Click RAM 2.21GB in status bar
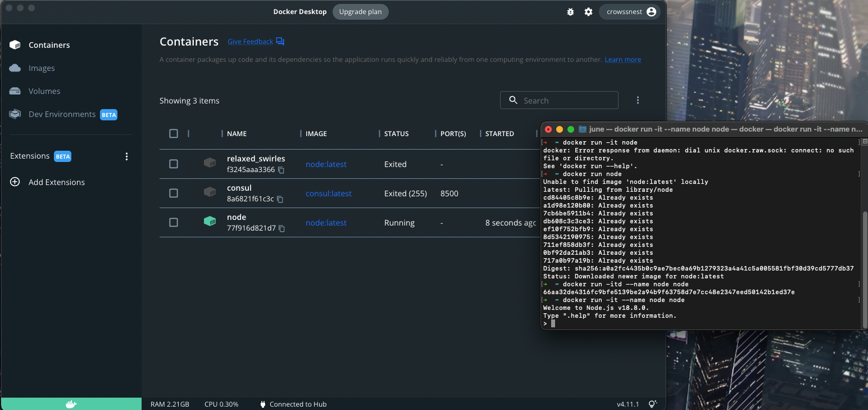The image size is (868, 410). (170, 404)
